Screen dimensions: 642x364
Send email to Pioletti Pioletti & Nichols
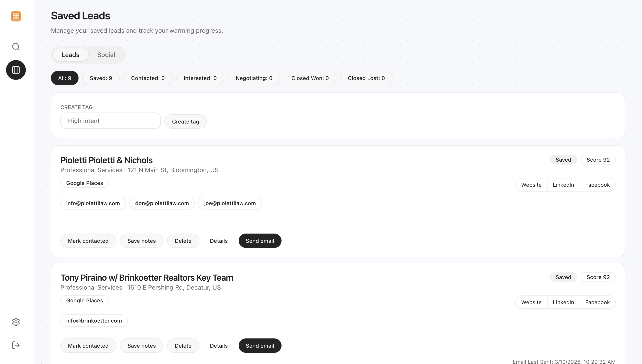pyautogui.click(x=260, y=241)
